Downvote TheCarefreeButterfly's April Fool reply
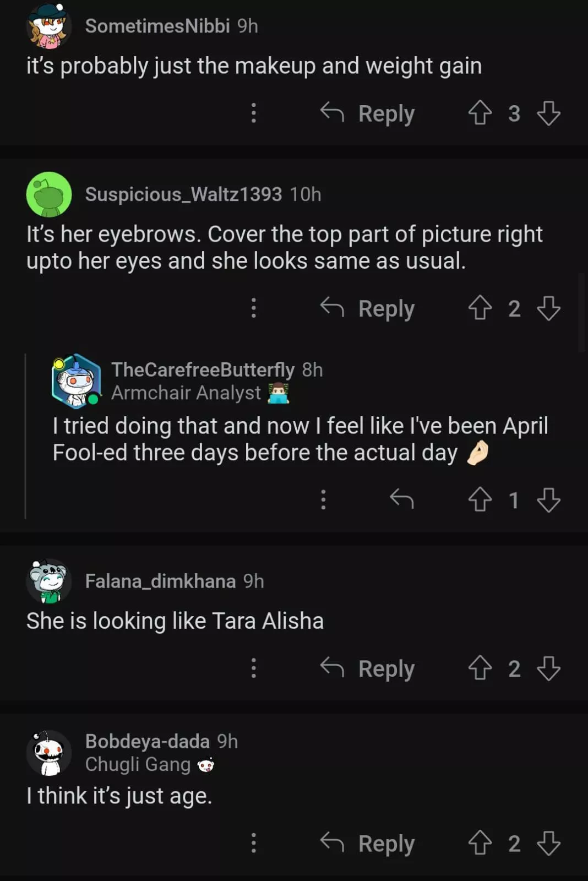This screenshot has height=881, width=588. (548, 500)
